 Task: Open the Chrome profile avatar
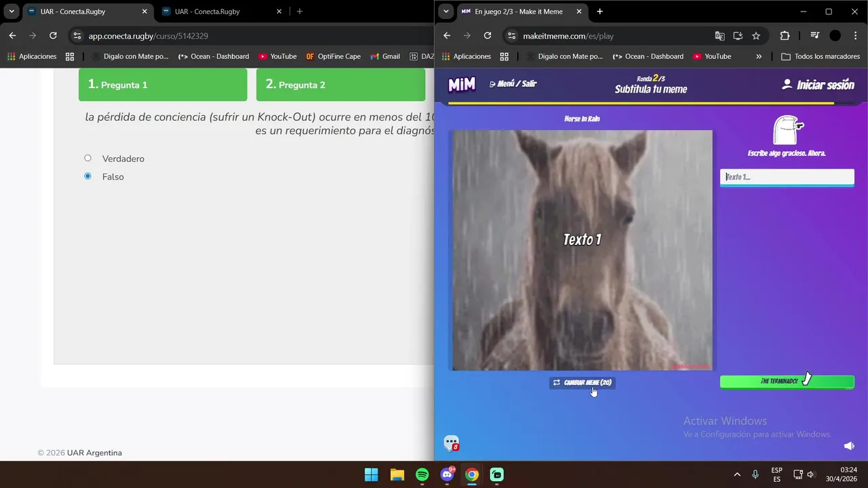tap(835, 36)
